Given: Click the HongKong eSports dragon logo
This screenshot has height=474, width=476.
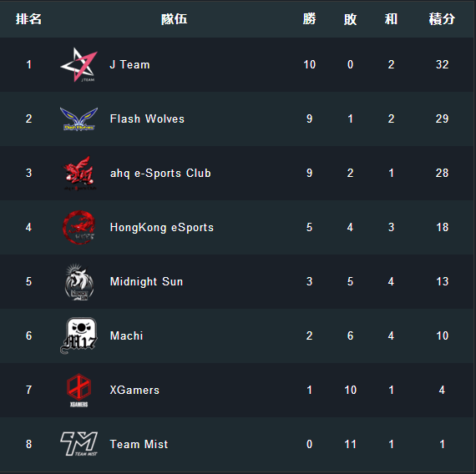Looking at the screenshot, I should click(79, 227).
